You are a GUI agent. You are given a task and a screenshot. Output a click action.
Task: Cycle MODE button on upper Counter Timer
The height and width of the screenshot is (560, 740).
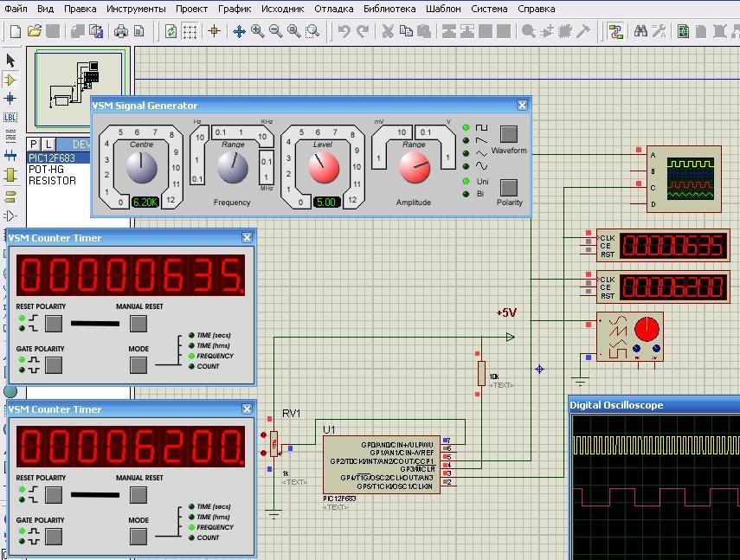pos(138,364)
